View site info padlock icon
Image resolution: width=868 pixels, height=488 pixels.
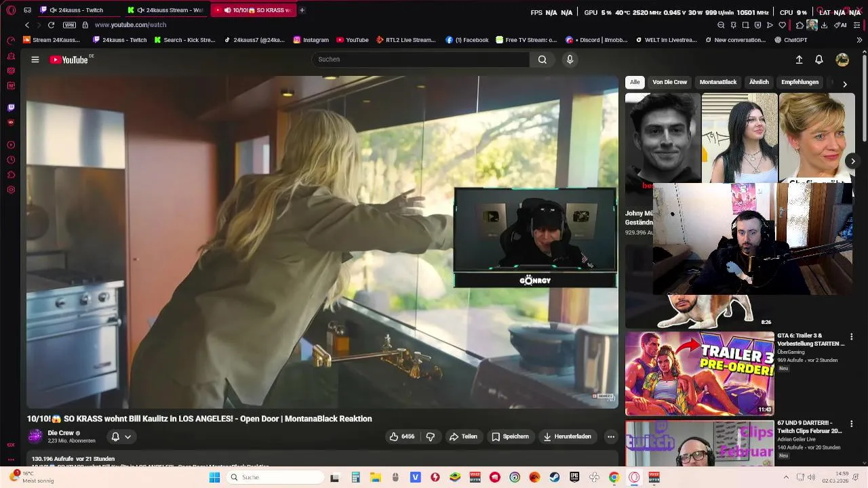tap(85, 25)
